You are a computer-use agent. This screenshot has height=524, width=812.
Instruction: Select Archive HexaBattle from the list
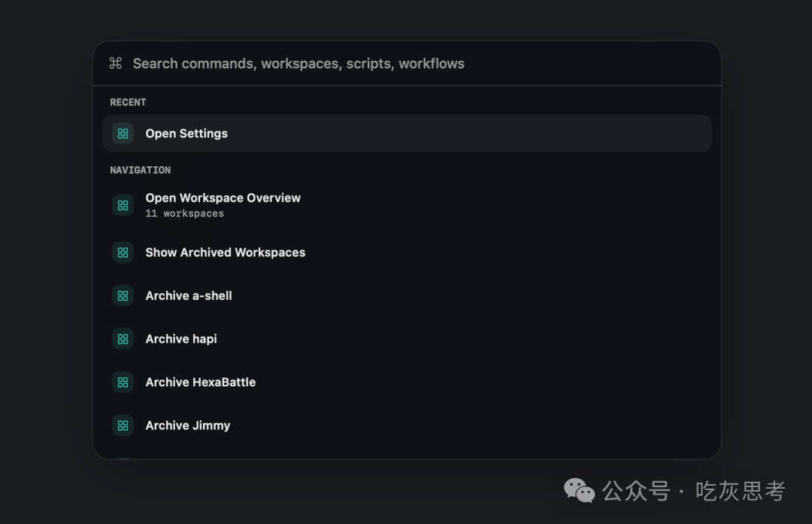click(201, 382)
